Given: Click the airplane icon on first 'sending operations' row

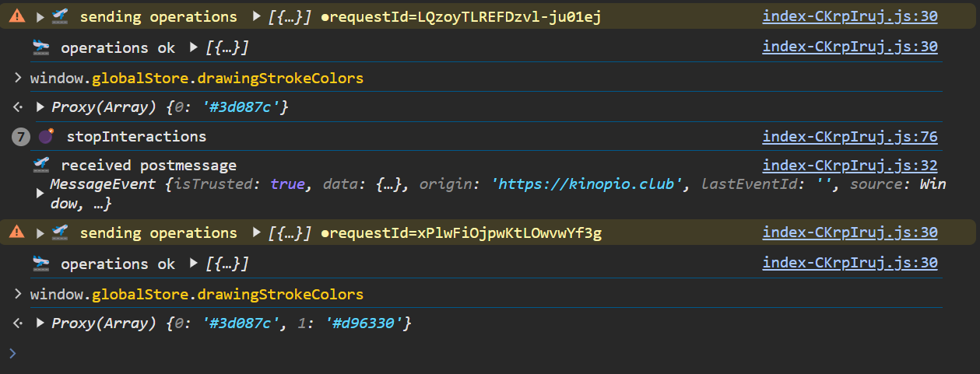Looking at the screenshot, I should point(60,17).
